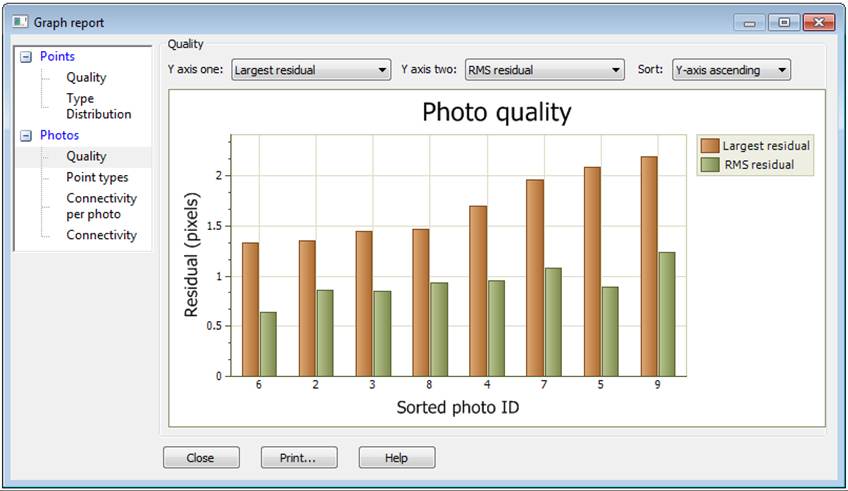
Task: Open the Y axis two dropdown
Action: 545,70
